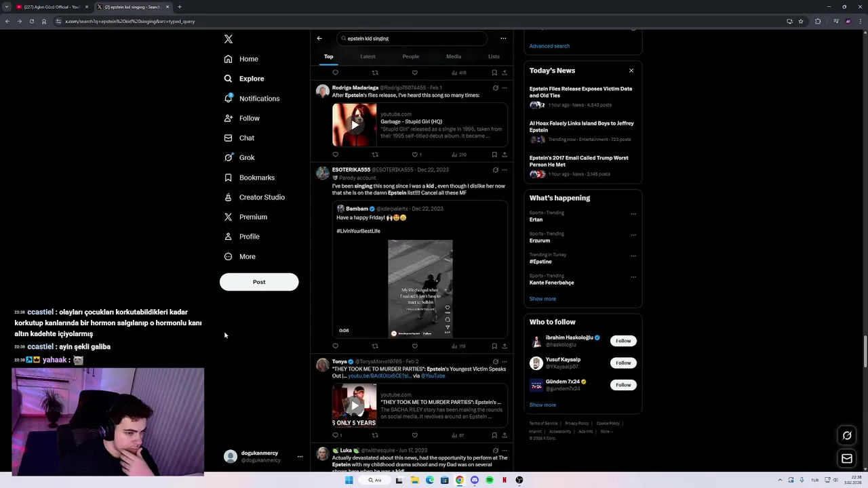Open Profile from the sidebar
This screenshot has width=868, height=488.
tap(242, 237)
